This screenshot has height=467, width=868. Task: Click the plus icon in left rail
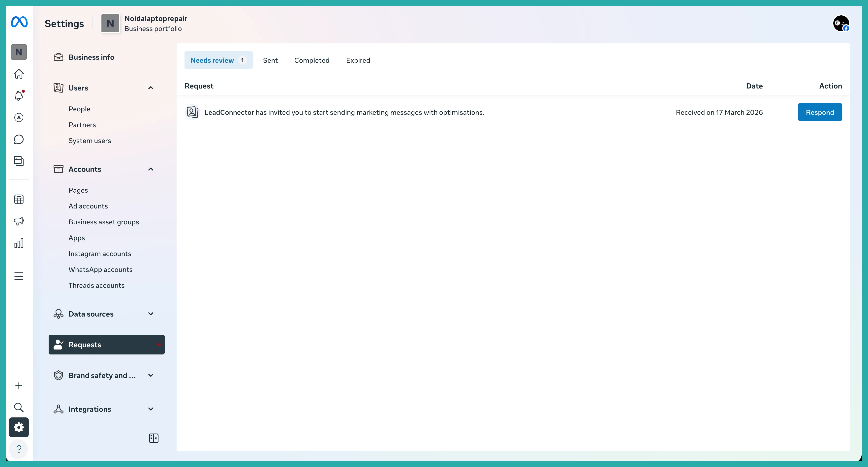click(19, 386)
